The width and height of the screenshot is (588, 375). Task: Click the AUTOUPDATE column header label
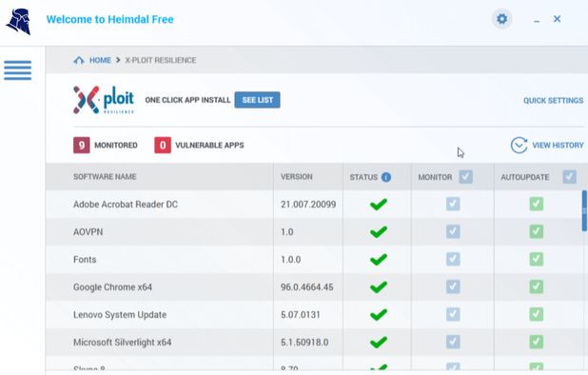click(x=525, y=177)
